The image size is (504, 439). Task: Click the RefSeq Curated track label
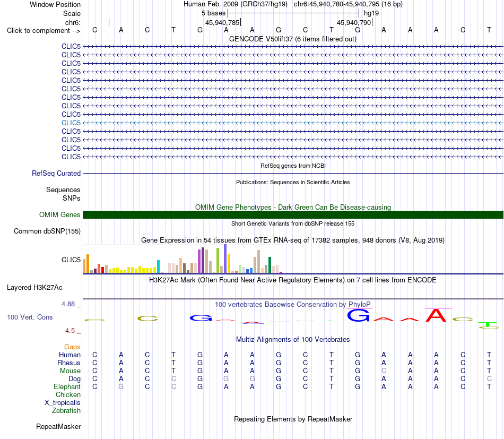(x=56, y=174)
